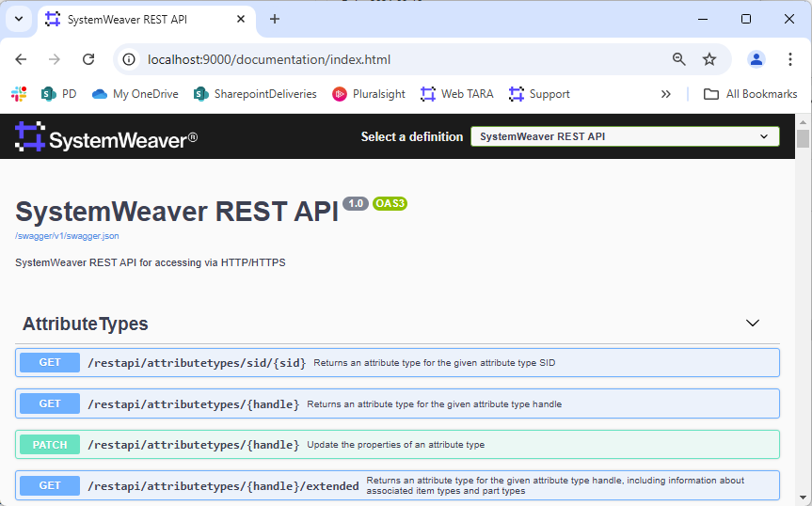Click the SystemWeaver logo in header
Viewport: 812px width, 506px height.
pos(106,137)
